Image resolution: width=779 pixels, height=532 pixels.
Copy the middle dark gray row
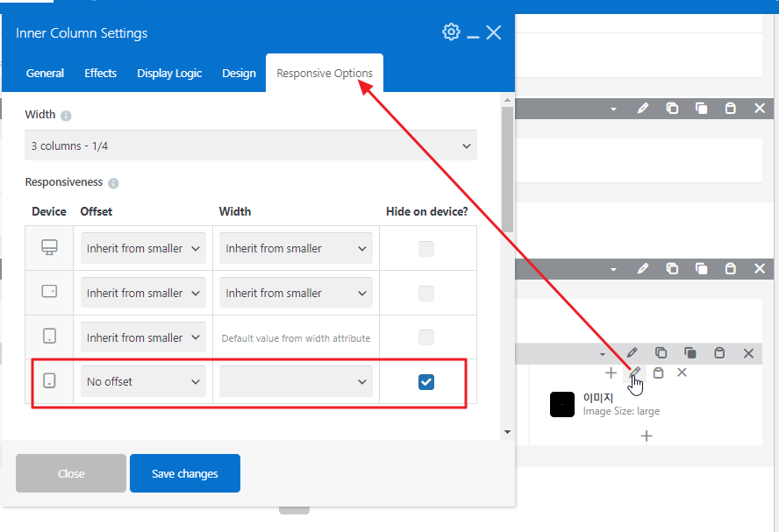(672, 268)
